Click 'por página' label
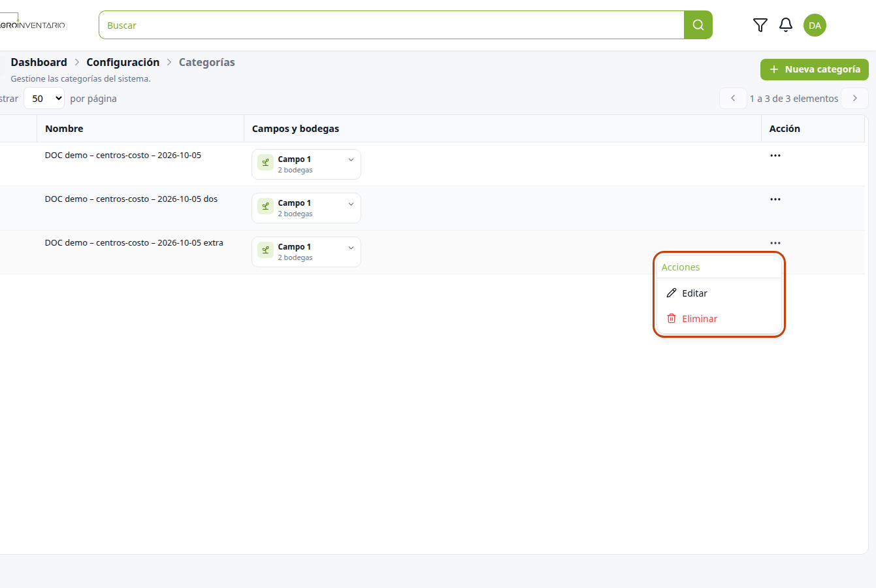The width and height of the screenshot is (876, 588). (93, 99)
